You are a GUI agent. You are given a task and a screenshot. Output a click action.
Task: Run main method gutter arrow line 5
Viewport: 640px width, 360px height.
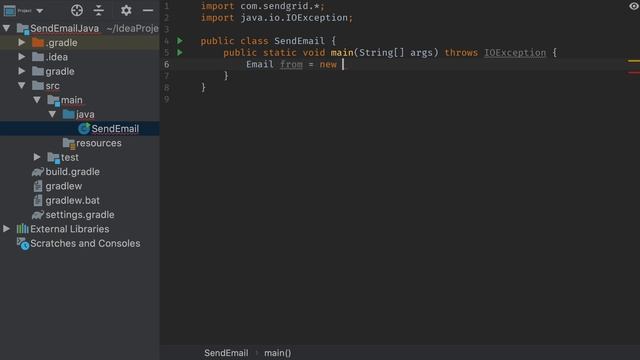point(180,52)
